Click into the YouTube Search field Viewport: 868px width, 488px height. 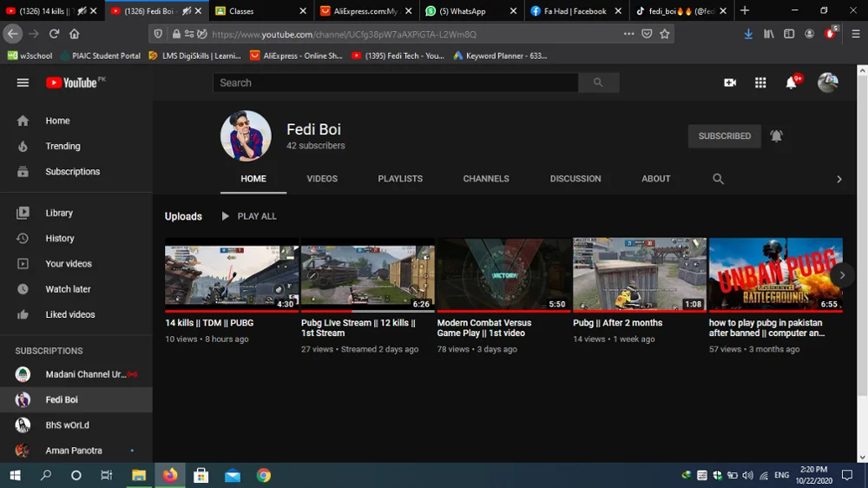(x=395, y=82)
